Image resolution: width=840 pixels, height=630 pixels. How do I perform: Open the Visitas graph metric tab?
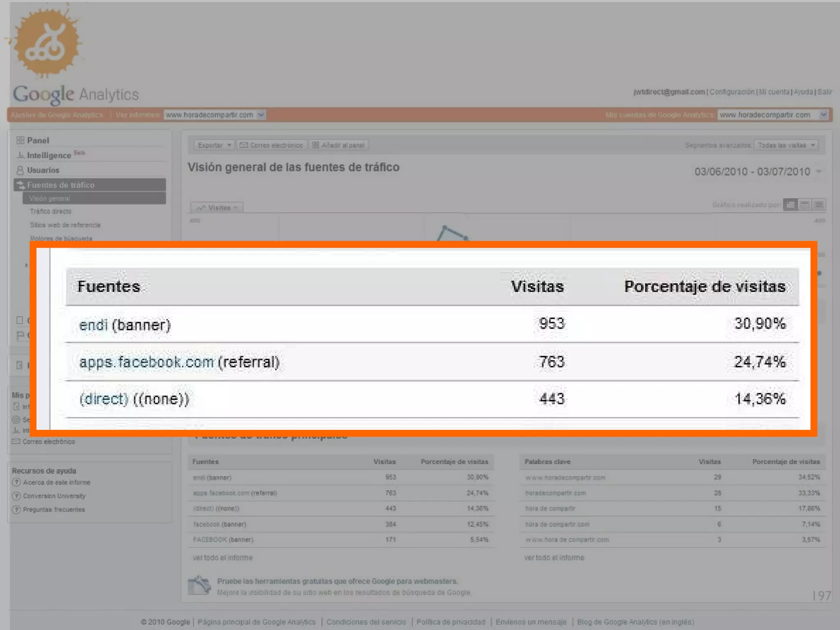tap(217, 208)
